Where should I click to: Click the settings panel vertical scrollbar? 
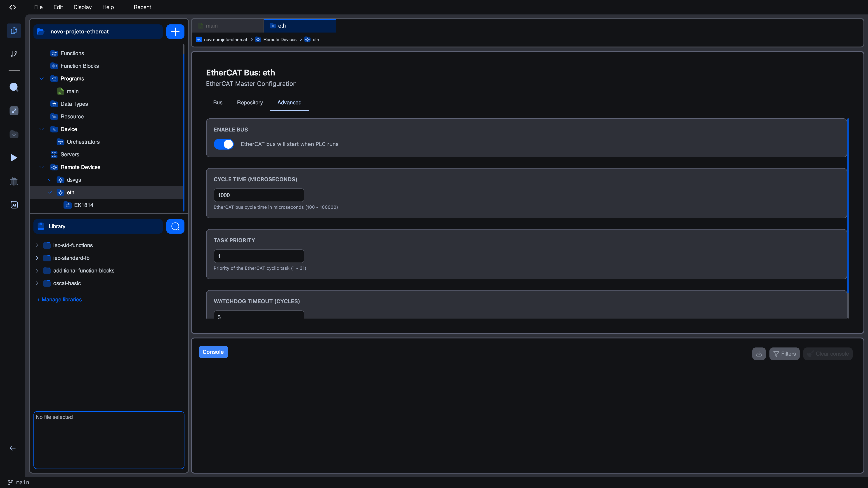point(848,205)
